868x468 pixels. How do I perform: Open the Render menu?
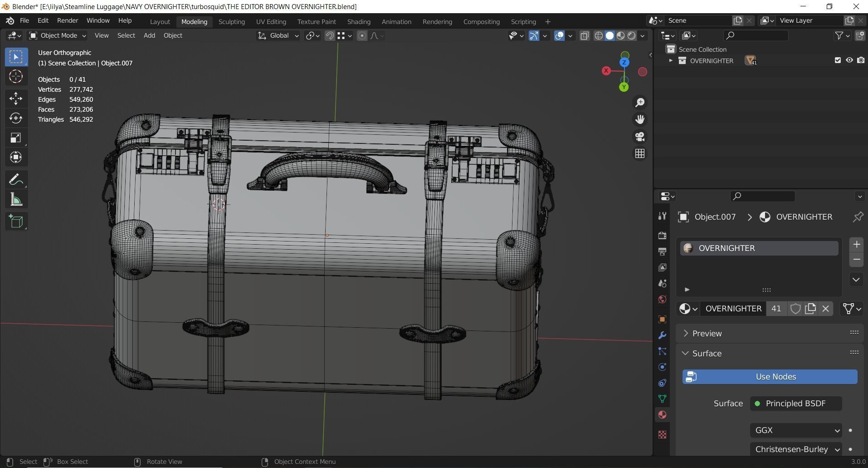68,21
